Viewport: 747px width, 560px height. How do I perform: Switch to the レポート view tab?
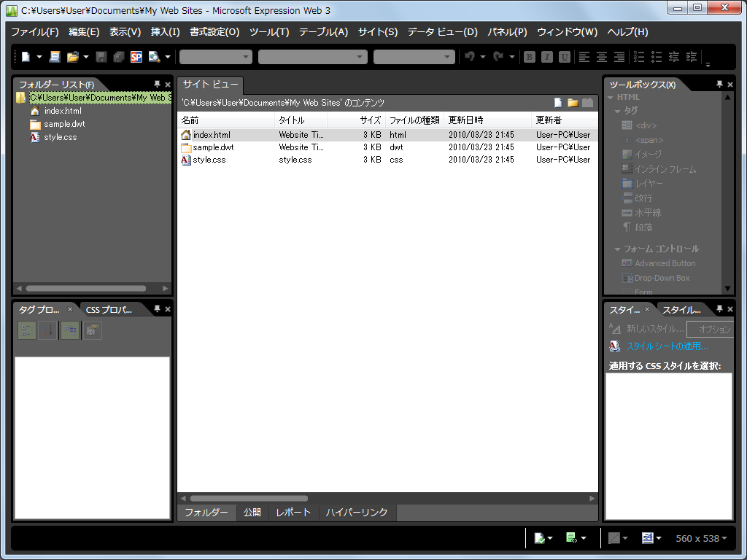click(x=293, y=513)
